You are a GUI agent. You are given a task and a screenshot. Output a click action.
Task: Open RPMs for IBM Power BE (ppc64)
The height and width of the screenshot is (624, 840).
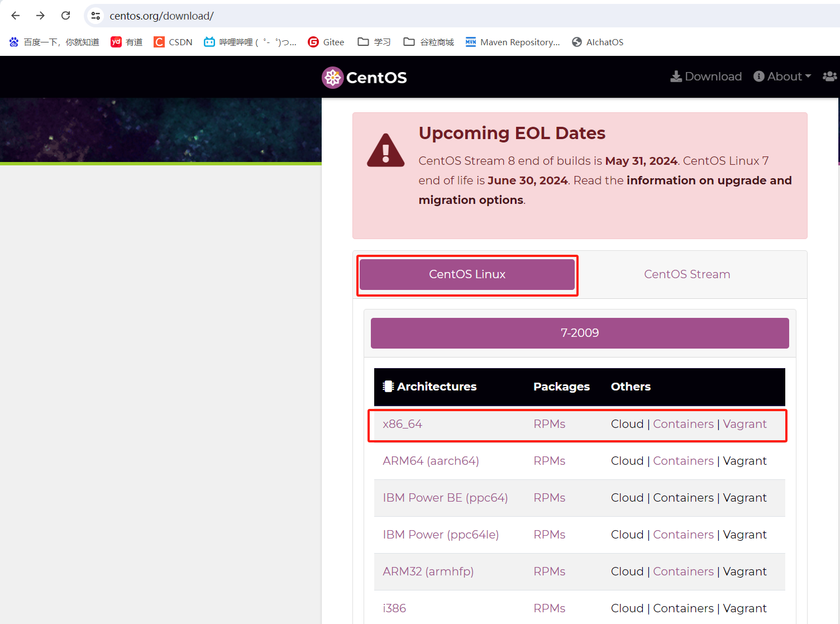[550, 498]
